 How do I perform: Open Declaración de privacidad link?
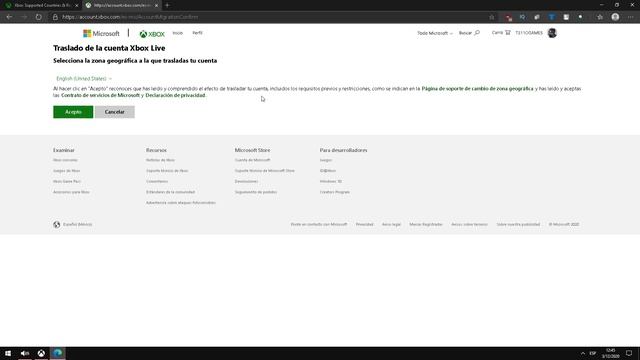click(x=176, y=95)
